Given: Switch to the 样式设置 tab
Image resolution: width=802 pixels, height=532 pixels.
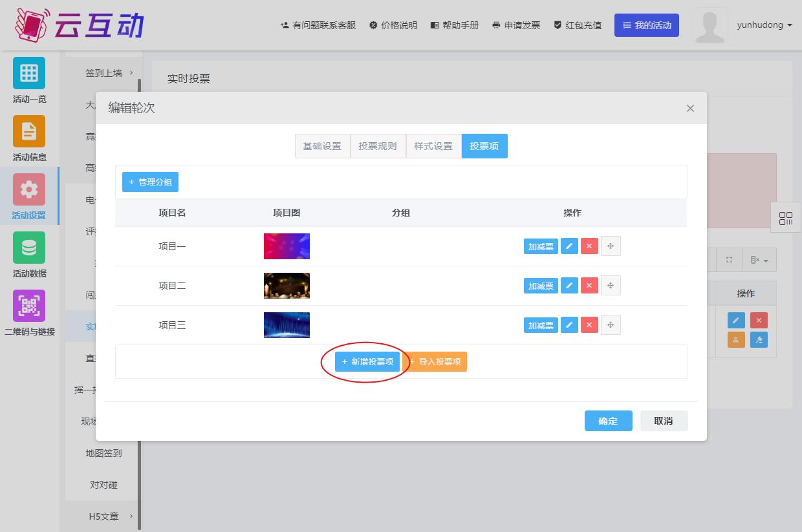Looking at the screenshot, I should pyautogui.click(x=433, y=146).
